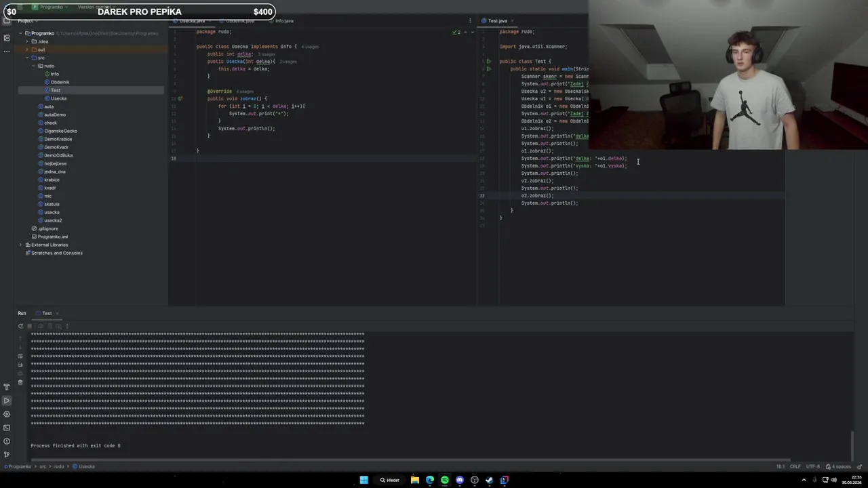Close the Test run tab
This screenshot has width=868, height=488.
(x=57, y=313)
